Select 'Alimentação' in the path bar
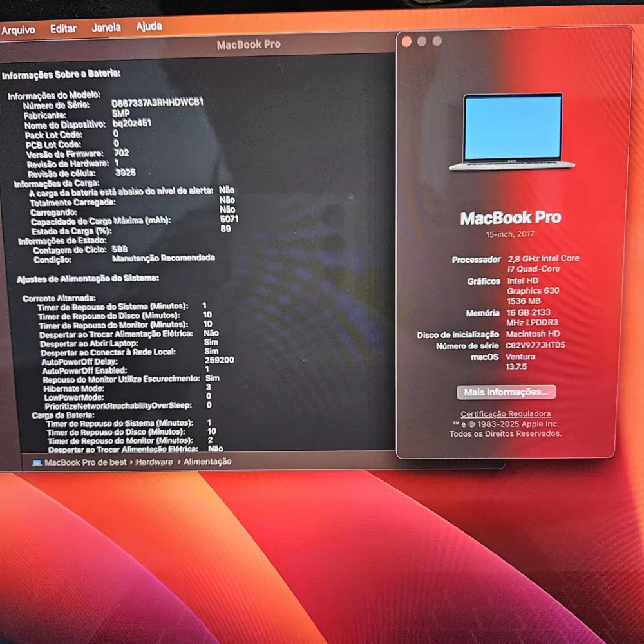This screenshot has width=644, height=644. (x=207, y=462)
